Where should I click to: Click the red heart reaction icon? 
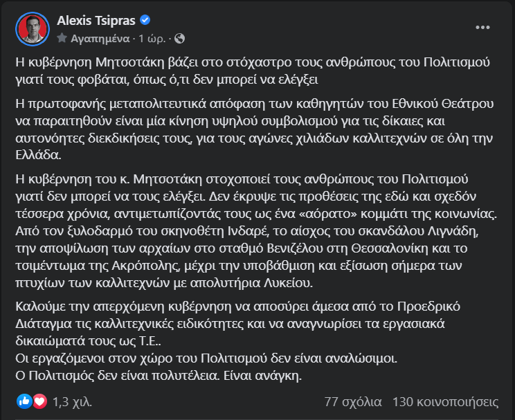(x=39, y=401)
